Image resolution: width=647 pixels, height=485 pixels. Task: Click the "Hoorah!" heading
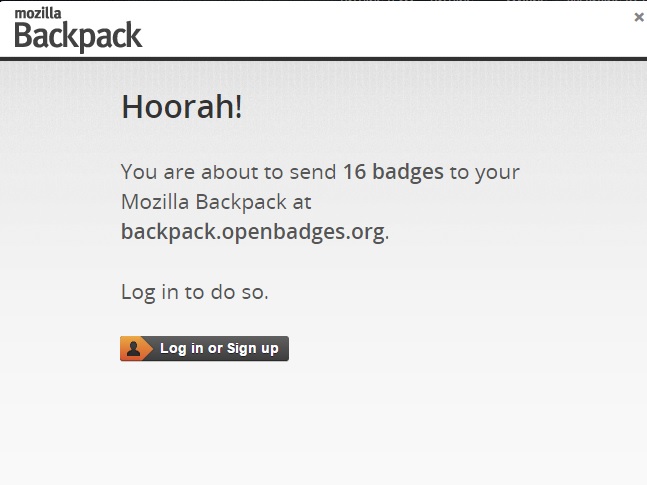[x=182, y=106]
